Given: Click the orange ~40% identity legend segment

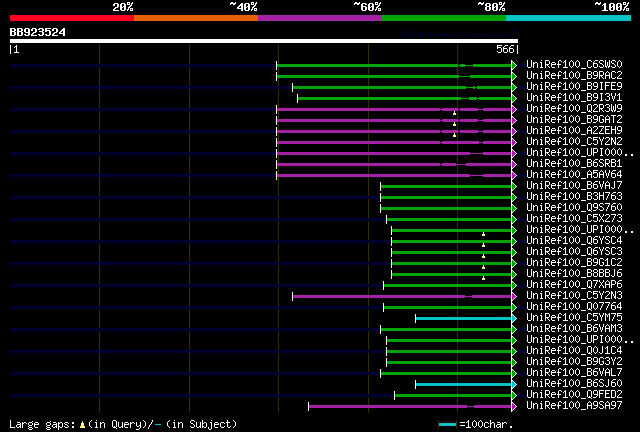Looking at the screenshot, I should 196,18.
